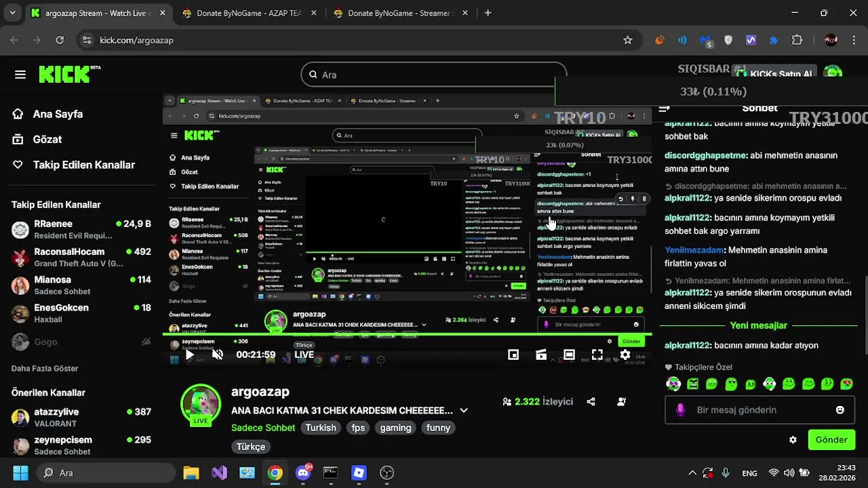Unmute the stream with the speaker icon
868x488 pixels.
[x=218, y=354]
